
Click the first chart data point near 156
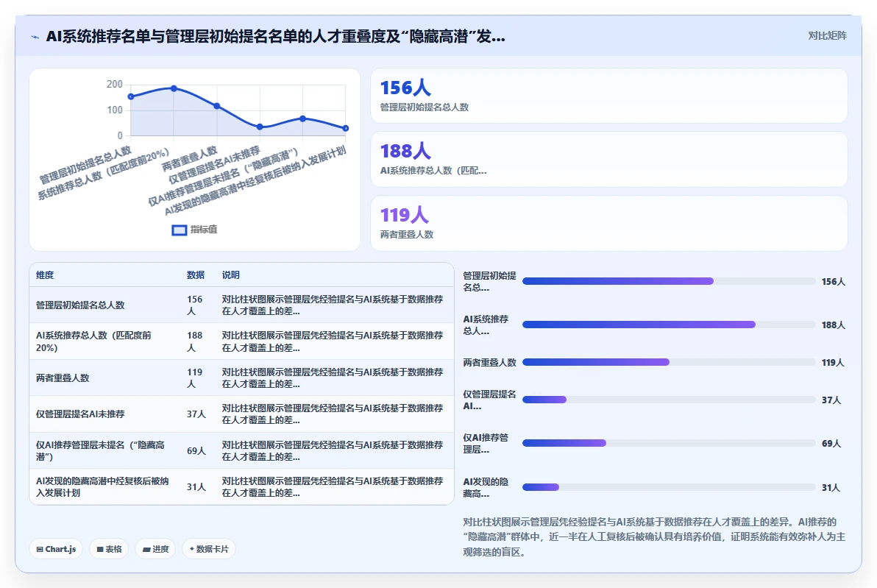(131, 96)
